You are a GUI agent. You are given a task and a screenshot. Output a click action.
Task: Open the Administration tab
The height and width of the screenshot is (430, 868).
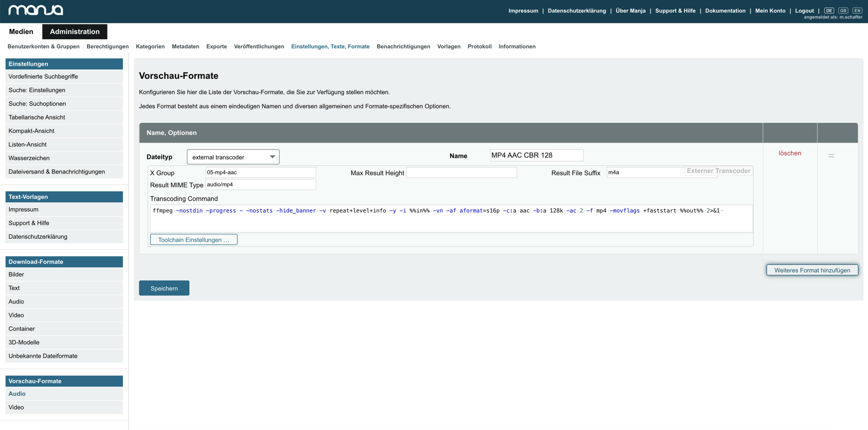[74, 32]
